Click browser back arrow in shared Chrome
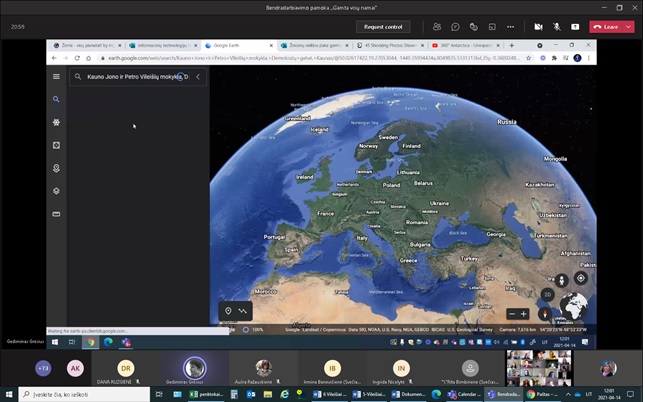Viewport: 645px width, 402px height. 54,58
